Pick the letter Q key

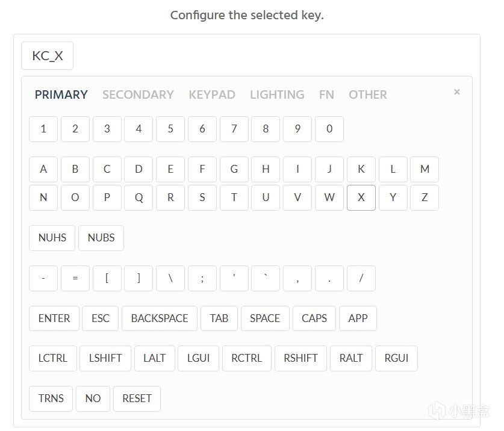click(138, 197)
